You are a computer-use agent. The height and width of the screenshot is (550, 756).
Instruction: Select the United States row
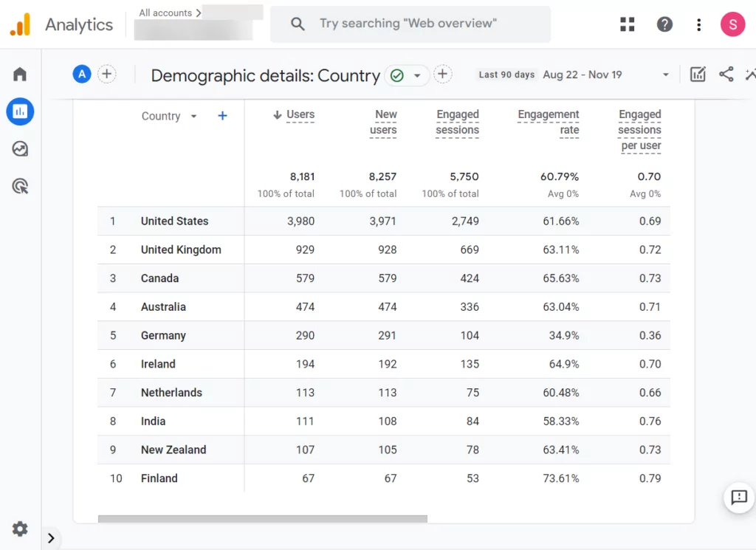pyautogui.click(x=384, y=221)
